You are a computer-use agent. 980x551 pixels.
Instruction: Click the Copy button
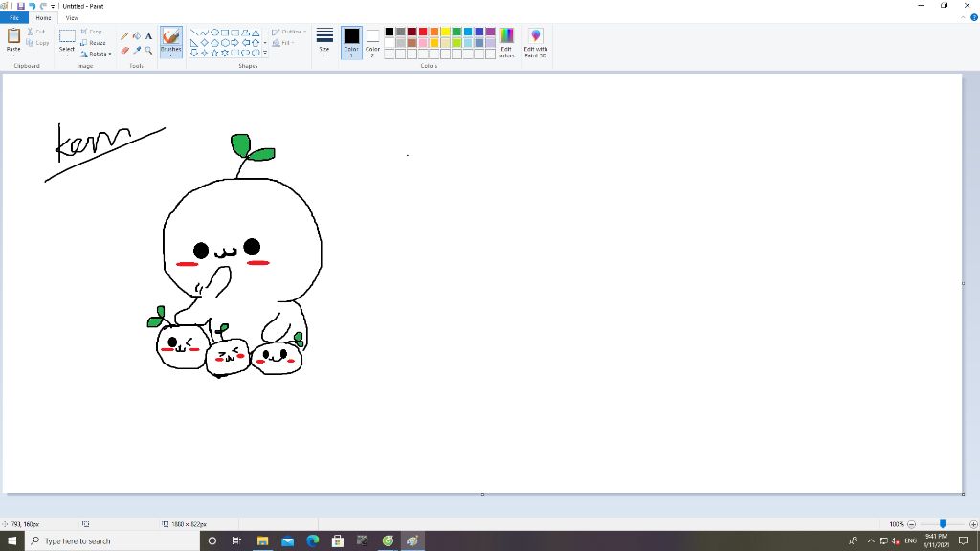[x=37, y=43]
